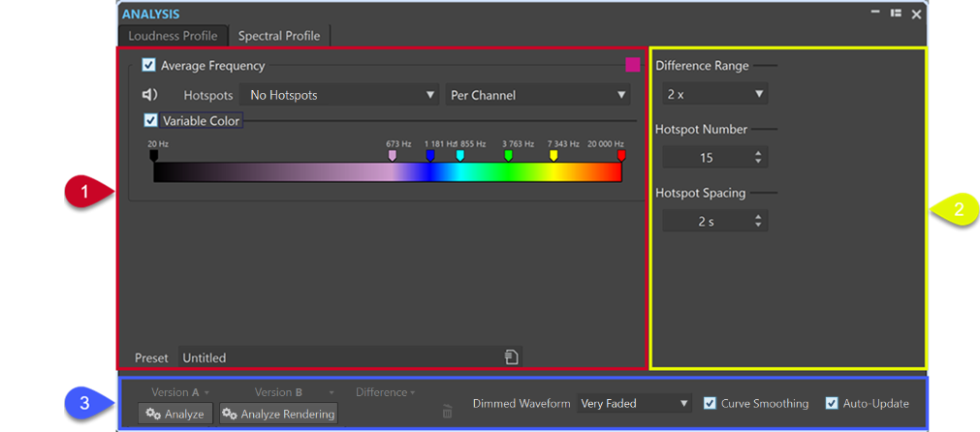
Task: Toggle the Auto-Update checkbox
Action: point(832,403)
